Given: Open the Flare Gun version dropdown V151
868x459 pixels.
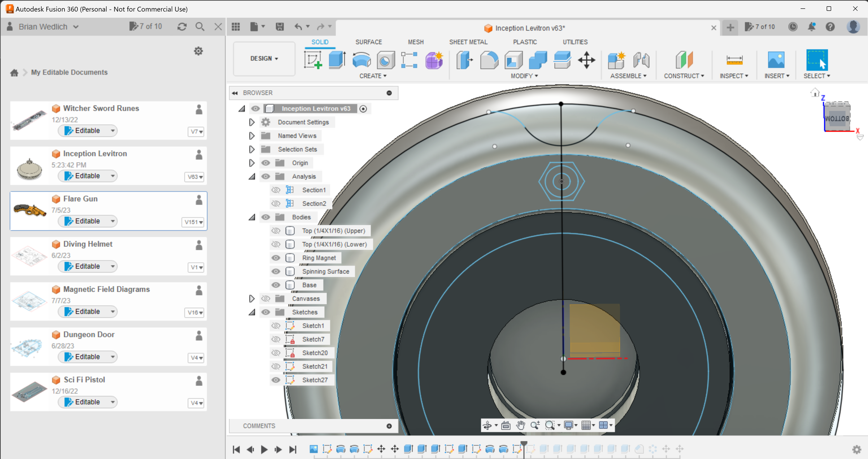Looking at the screenshot, I should [x=192, y=222].
